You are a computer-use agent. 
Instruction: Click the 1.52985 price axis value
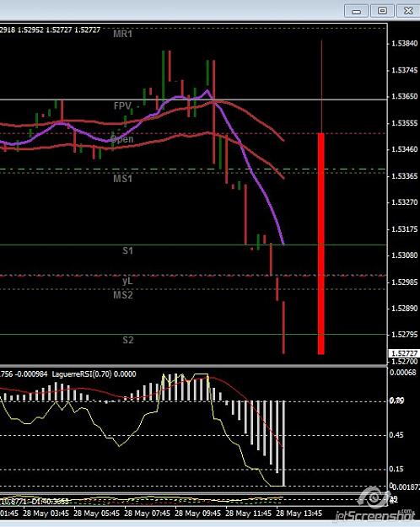pos(405,282)
